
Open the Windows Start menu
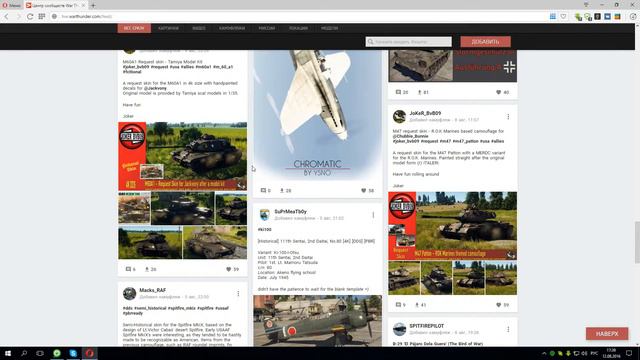click(8, 353)
